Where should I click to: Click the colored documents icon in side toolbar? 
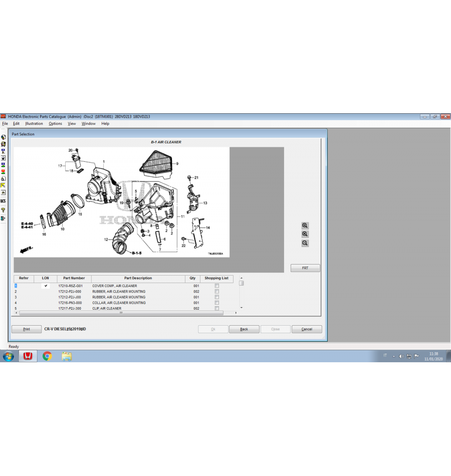tap(4, 137)
